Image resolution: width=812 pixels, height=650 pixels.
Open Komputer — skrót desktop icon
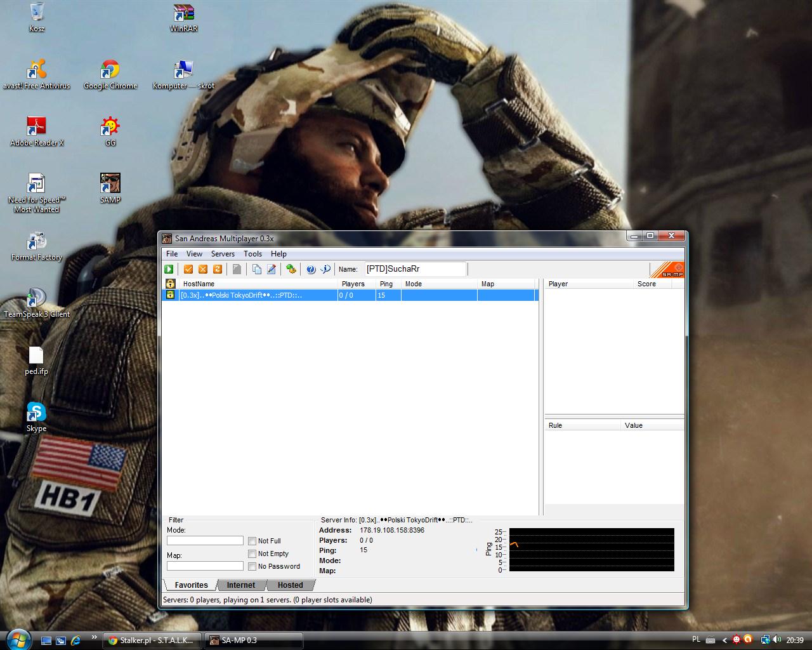(x=184, y=74)
